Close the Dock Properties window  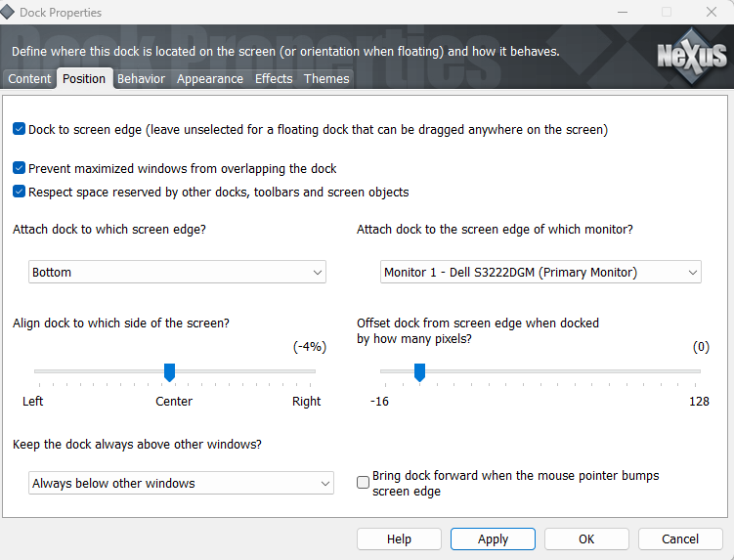pyautogui.click(x=711, y=13)
